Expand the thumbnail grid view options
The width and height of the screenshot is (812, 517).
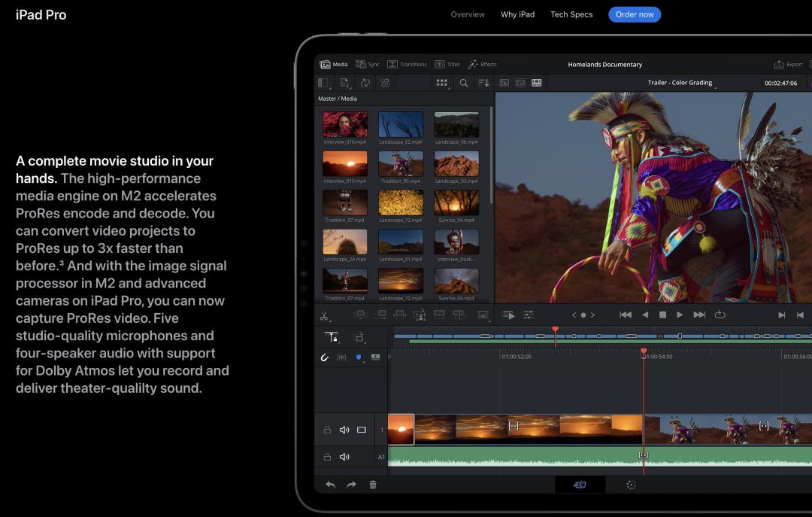tap(443, 83)
